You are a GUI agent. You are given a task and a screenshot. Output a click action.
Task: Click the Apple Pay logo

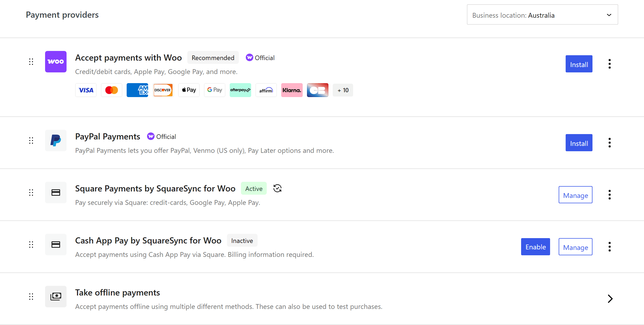[189, 90]
